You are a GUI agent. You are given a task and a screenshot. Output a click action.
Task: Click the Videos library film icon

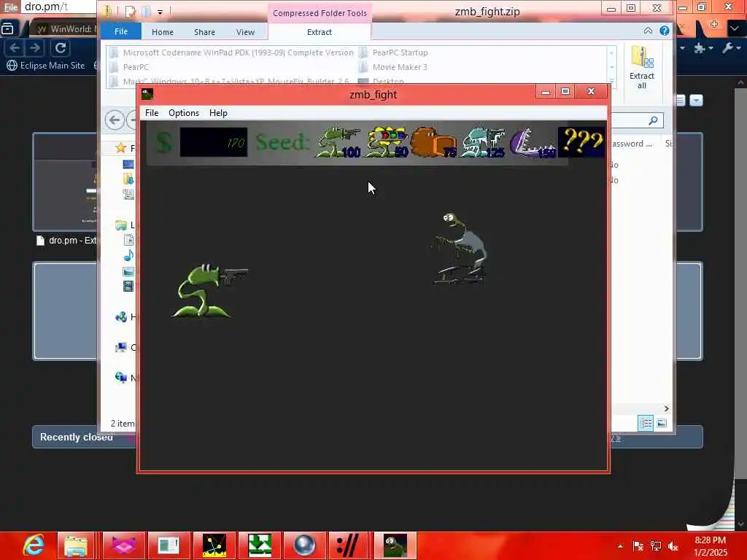(x=128, y=286)
